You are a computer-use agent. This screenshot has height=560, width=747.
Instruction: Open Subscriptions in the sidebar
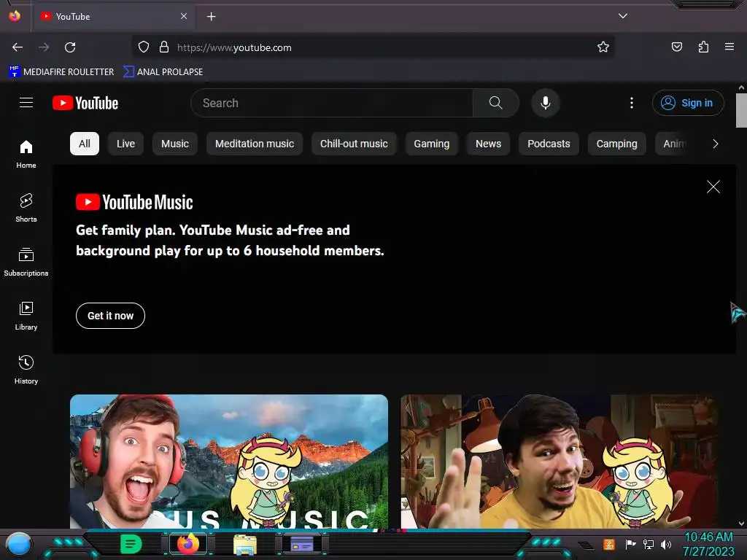[x=26, y=262]
